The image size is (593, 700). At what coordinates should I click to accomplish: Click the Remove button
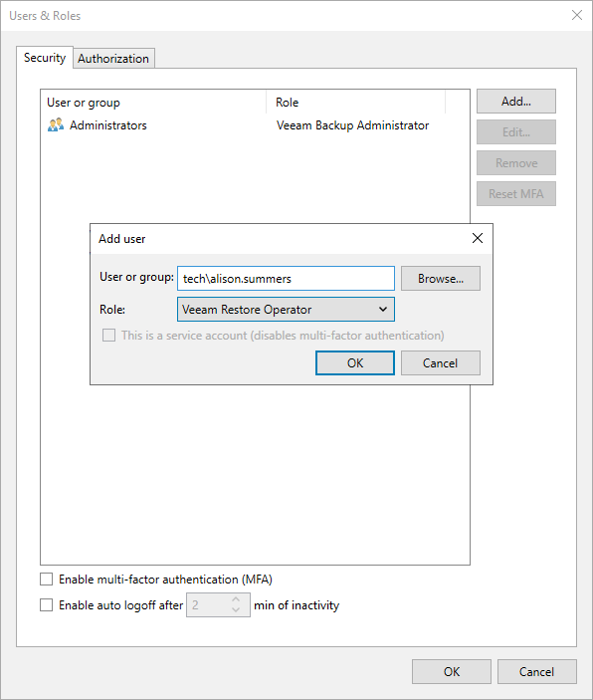tap(516, 163)
